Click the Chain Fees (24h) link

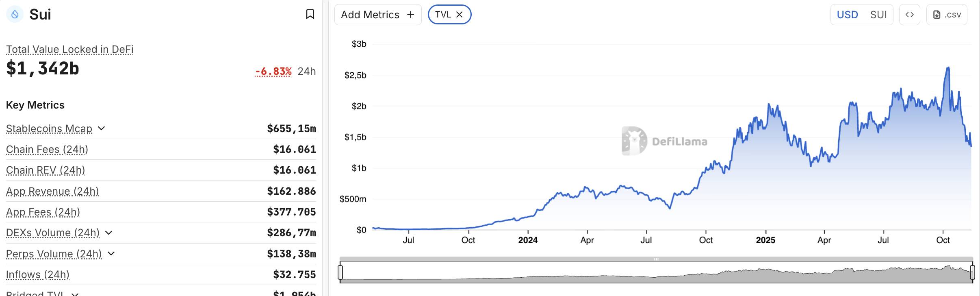point(47,149)
